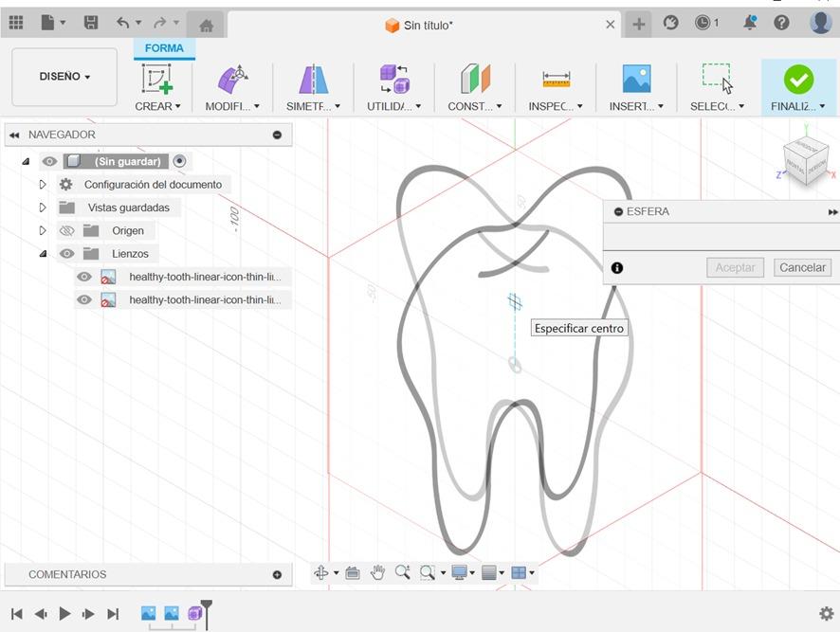Jump to the timeline start

tap(17, 614)
